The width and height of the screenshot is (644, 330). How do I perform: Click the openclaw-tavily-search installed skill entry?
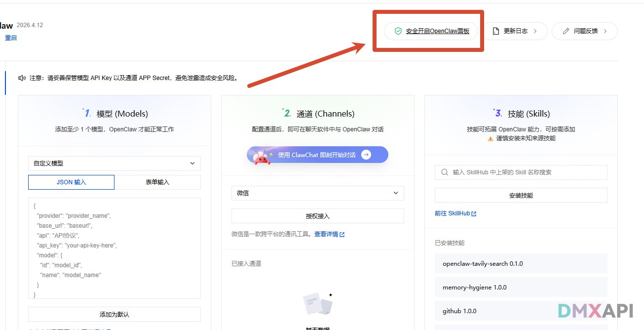(x=521, y=263)
